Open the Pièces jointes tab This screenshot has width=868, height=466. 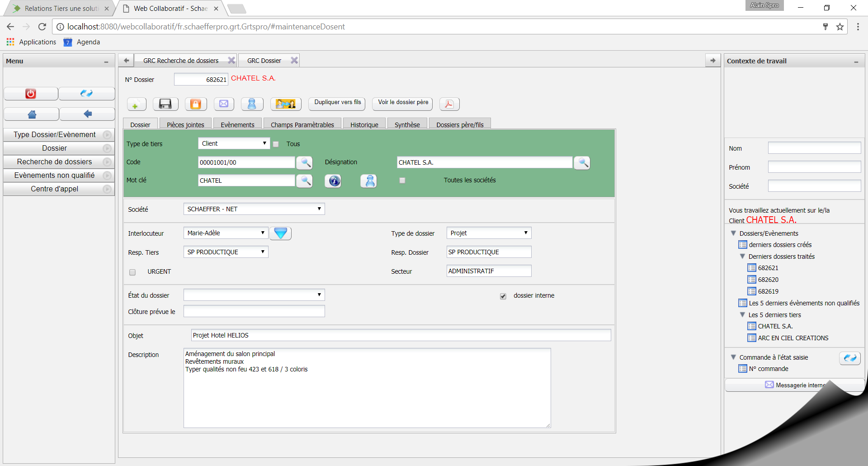(185, 124)
